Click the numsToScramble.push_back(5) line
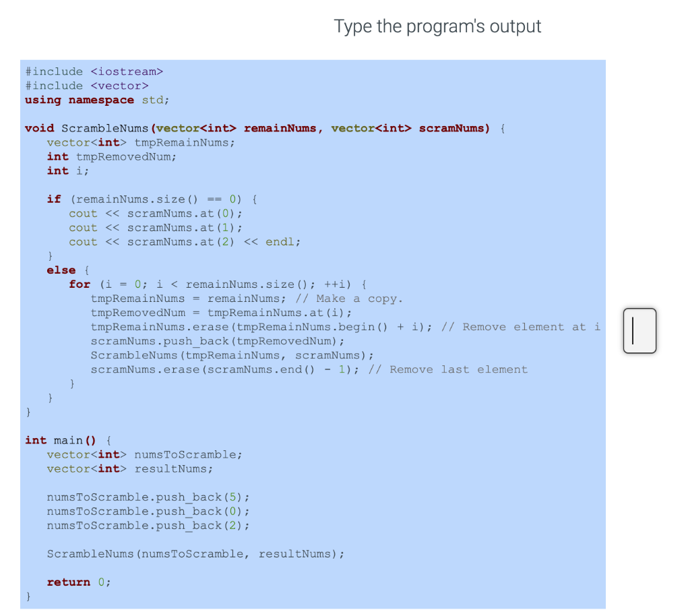 point(148,497)
